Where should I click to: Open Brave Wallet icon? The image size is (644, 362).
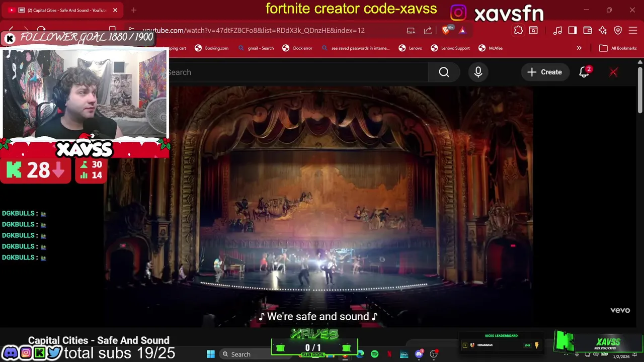click(x=588, y=30)
